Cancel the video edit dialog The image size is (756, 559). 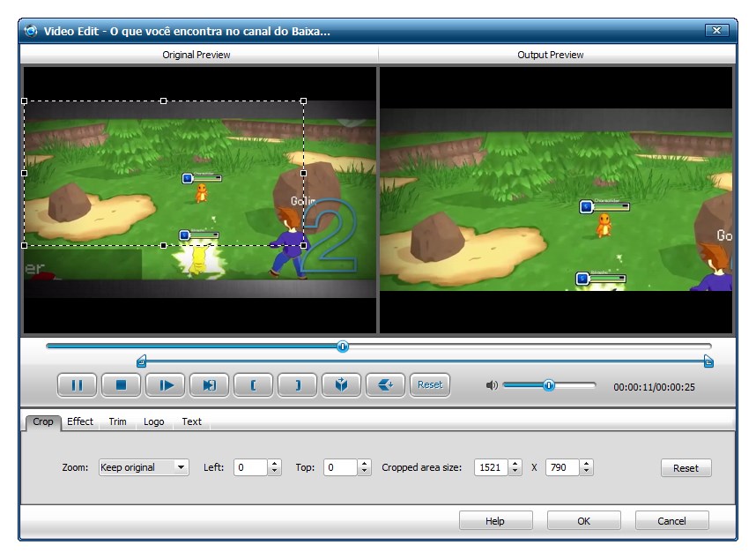(671, 521)
